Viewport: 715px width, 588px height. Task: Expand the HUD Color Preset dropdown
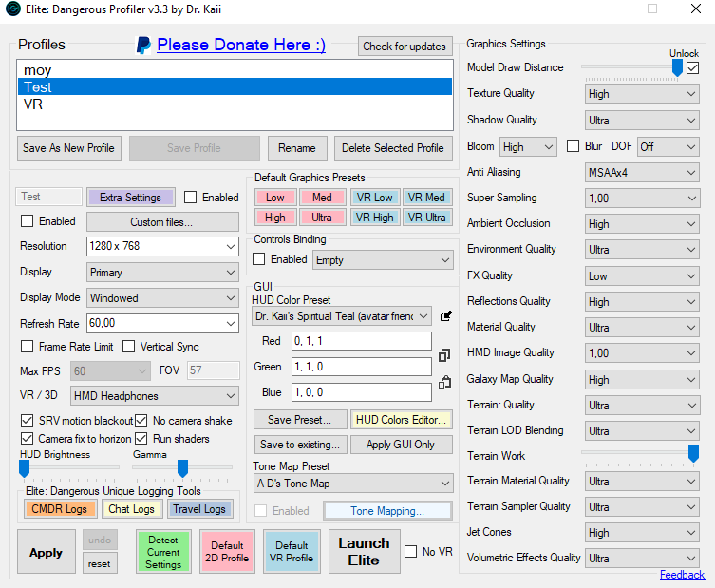click(x=342, y=316)
